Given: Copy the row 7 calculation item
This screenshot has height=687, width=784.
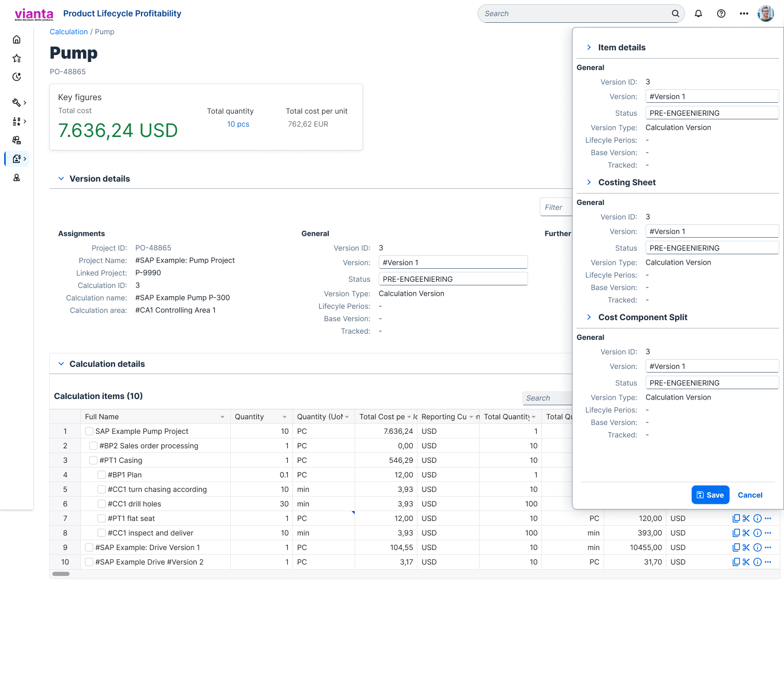Looking at the screenshot, I should [736, 518].
